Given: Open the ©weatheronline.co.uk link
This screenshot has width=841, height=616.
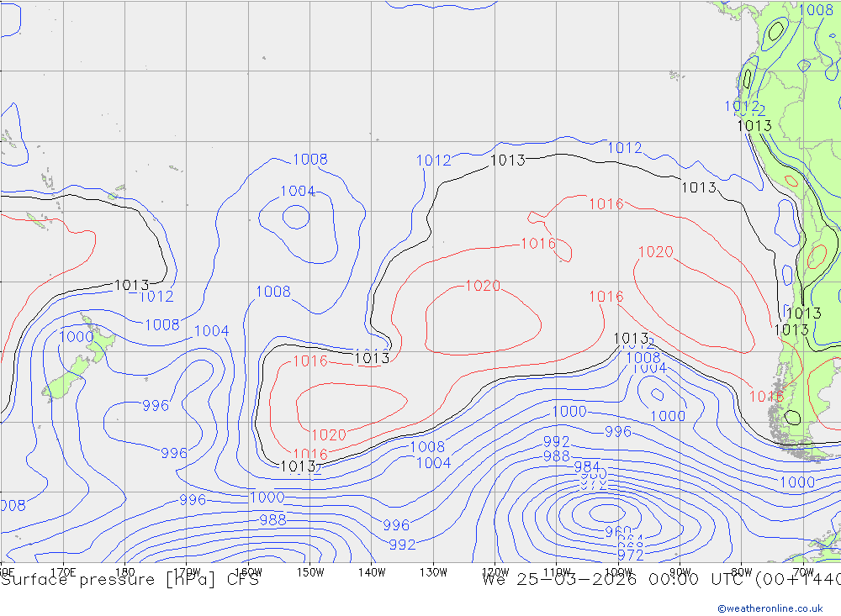Looking at the screenshot, I should 770,608.
